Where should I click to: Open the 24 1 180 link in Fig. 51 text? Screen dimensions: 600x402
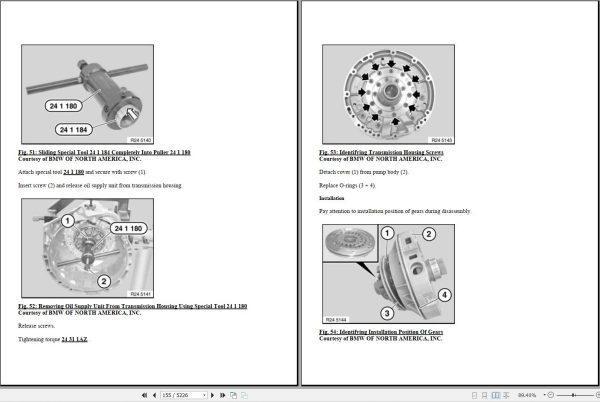coord(73,172)
